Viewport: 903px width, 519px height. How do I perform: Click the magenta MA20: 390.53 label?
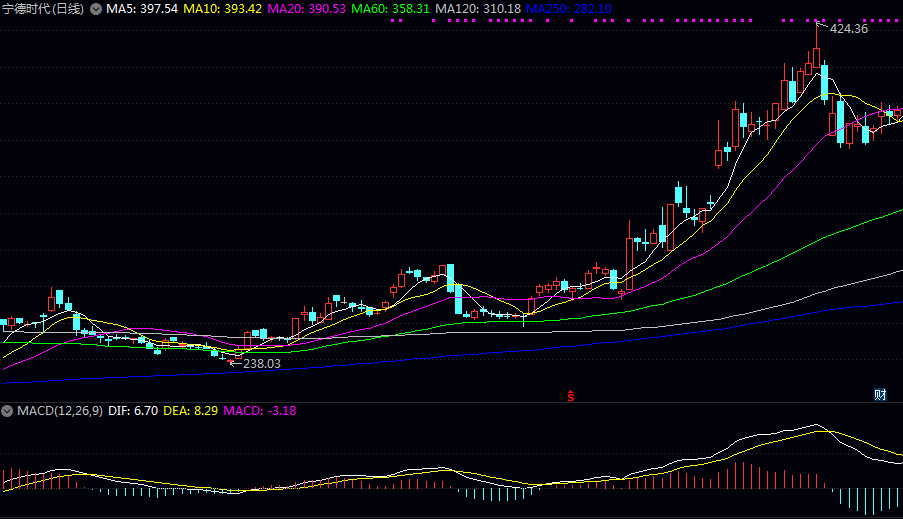coord(306,9)
